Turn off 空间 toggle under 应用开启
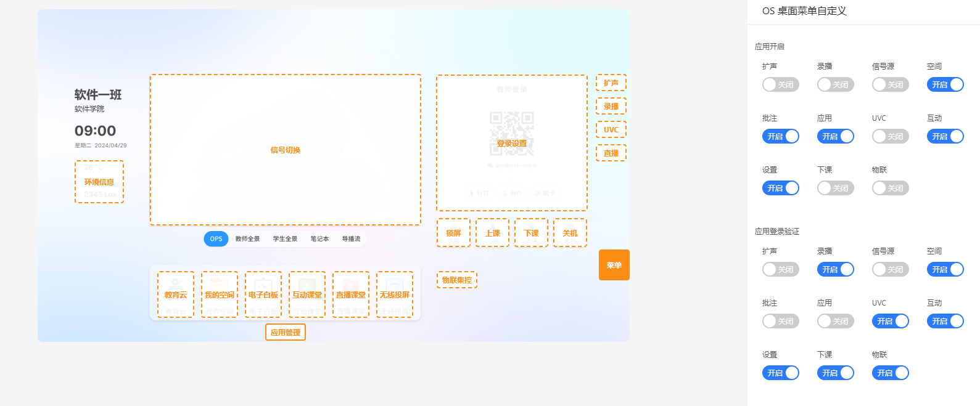This screenshot has width=980, height=406. [x=945, y=84]
